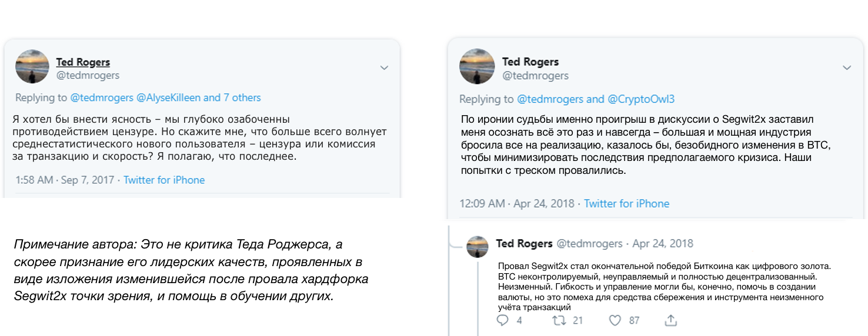Like the bottom Ted Rogers tweet
868x336 pixels.
point(615,320)
